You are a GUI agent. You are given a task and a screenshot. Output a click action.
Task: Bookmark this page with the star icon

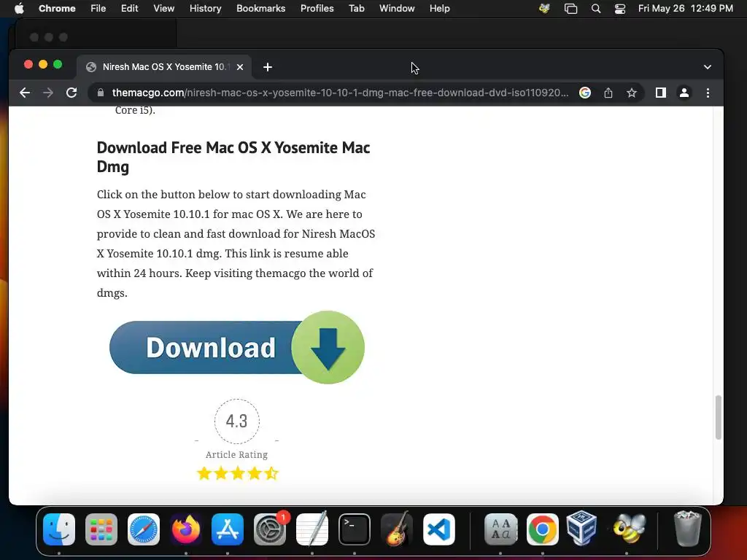632,93
